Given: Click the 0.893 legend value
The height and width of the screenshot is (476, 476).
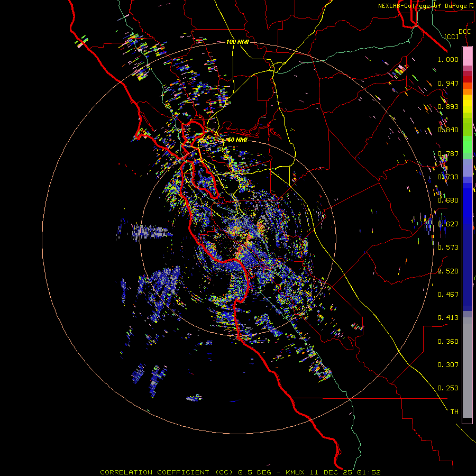Looking at the screenshot, I should (x=448, y=106).
